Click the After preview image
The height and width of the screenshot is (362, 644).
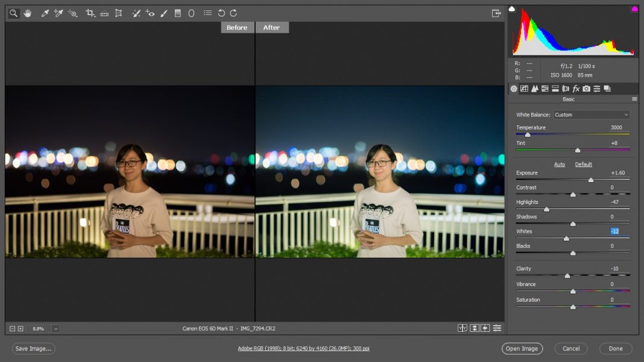[380, 171]
